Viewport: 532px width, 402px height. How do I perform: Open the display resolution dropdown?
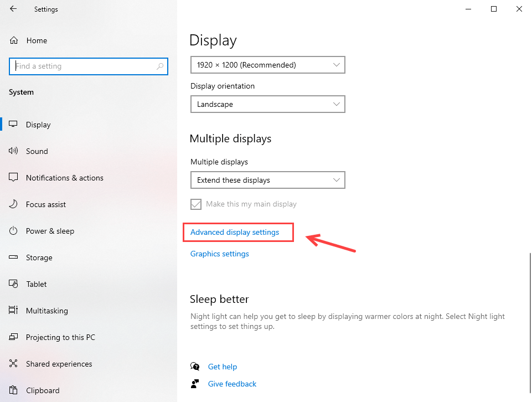268,65
